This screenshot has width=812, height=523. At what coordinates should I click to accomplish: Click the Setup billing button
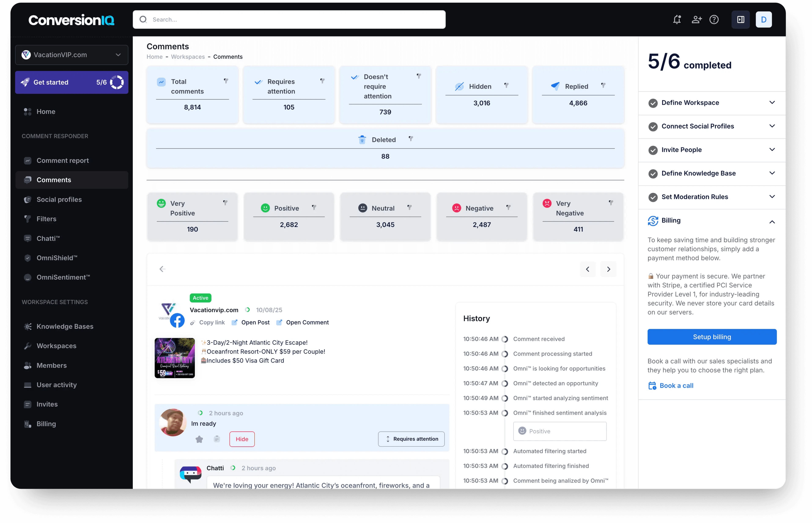point(712,337)
